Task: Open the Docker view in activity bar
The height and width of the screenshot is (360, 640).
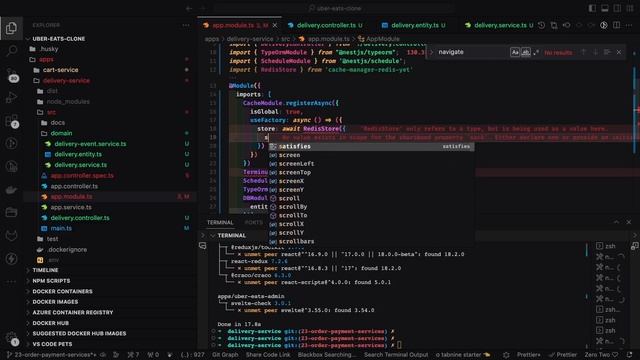Action: pyautogui.click(x=11, y=190)
